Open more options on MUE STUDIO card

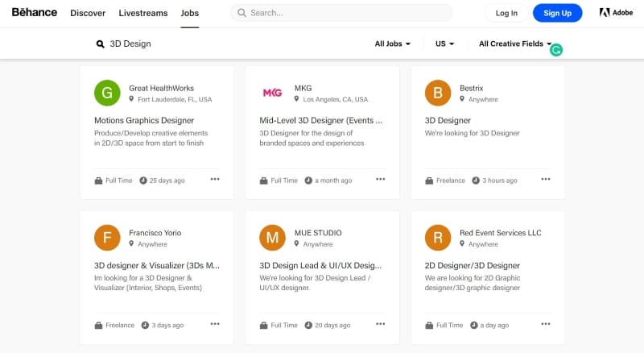click(x=380, y=324)
